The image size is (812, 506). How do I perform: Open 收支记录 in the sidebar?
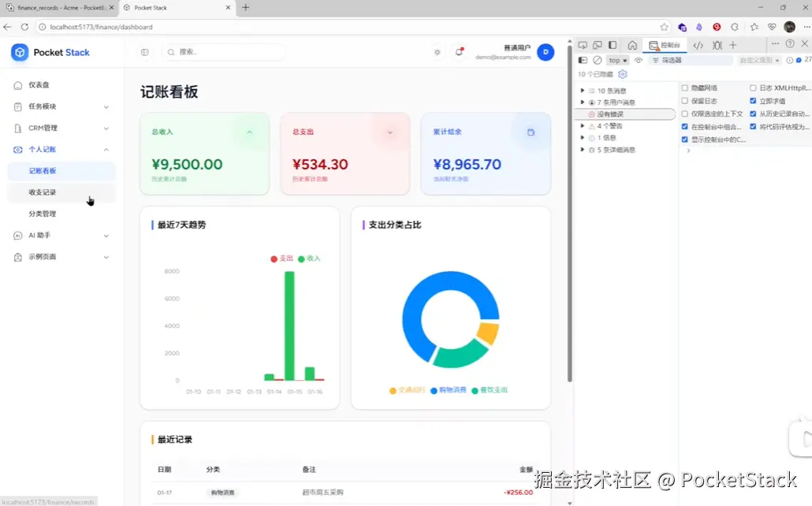click(61, 192)
